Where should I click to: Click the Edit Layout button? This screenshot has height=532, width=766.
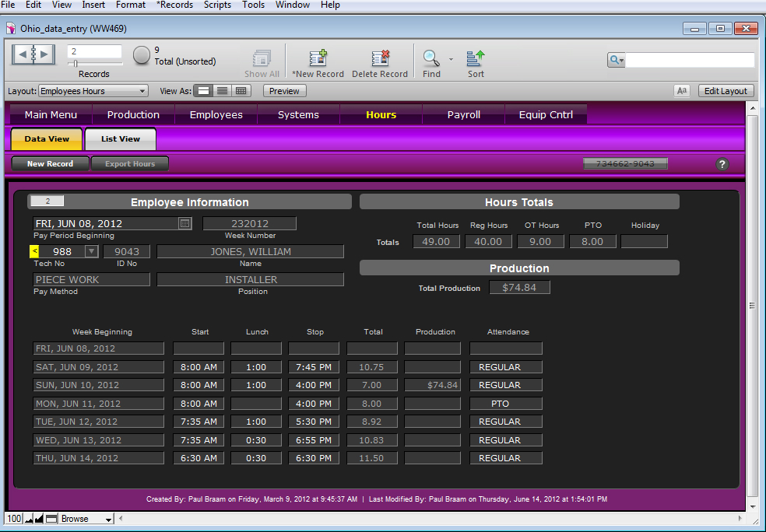click(x=726, y=91)
